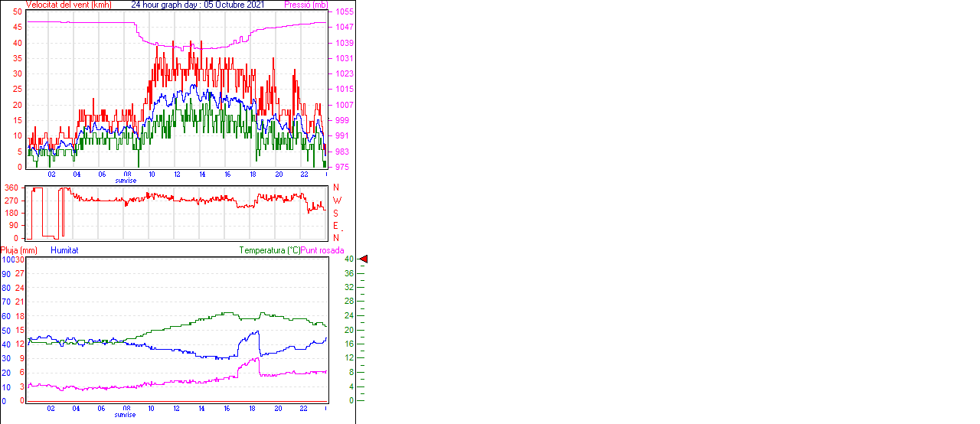Click the magenta pressure line in top graph
This screenshot has width=980, height=424.
[77, 22]
